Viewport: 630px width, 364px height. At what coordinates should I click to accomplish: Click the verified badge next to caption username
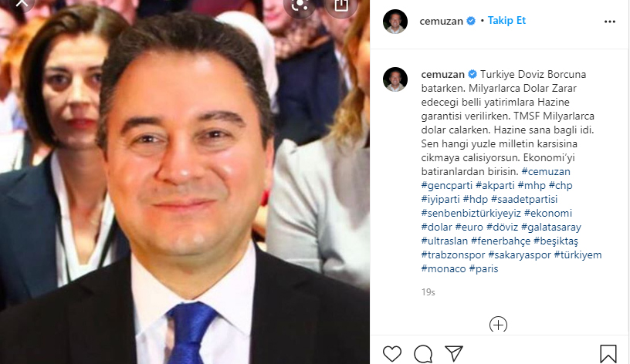[x=472, y=74]
